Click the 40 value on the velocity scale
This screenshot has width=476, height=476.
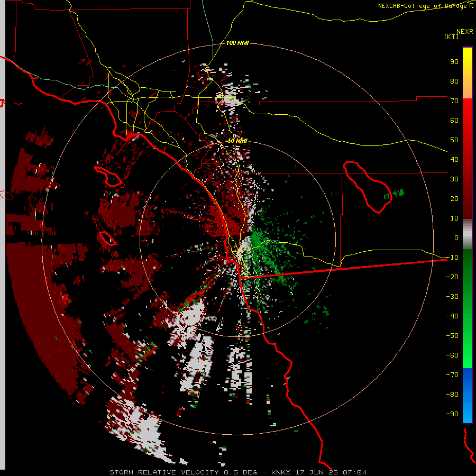[454, 160]
